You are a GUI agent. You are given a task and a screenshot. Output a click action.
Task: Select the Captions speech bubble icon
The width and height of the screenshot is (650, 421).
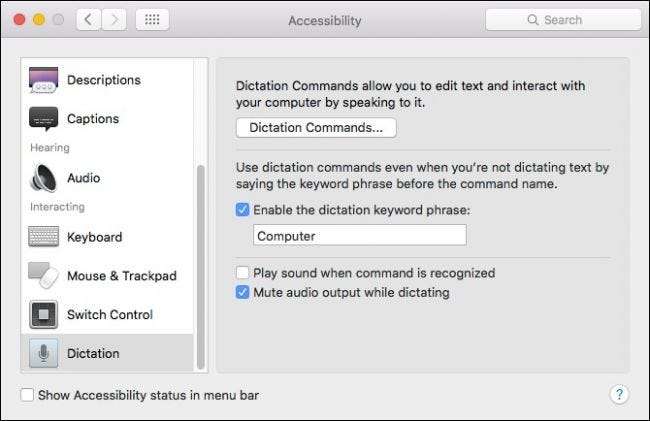tap(44, 119)
